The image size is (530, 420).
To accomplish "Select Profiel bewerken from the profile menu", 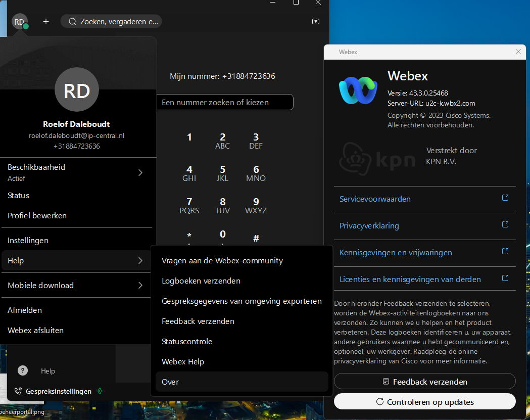I will (x=76, y=216).
